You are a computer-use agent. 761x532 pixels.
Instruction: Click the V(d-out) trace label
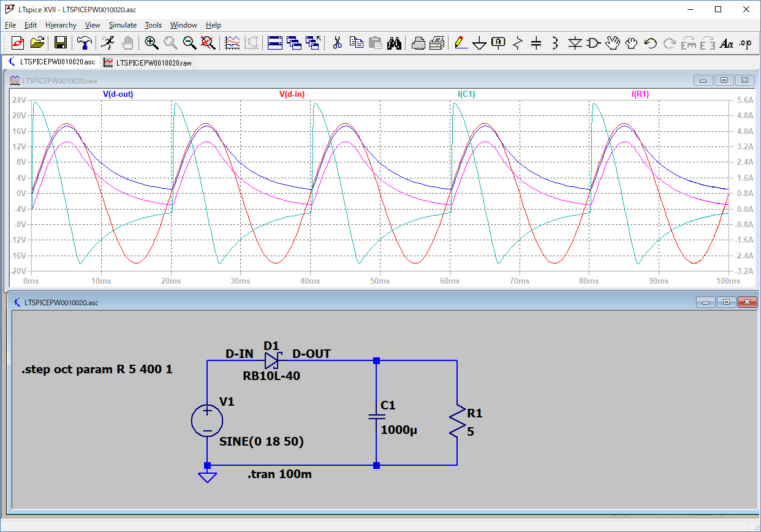(x=118, y=94)
